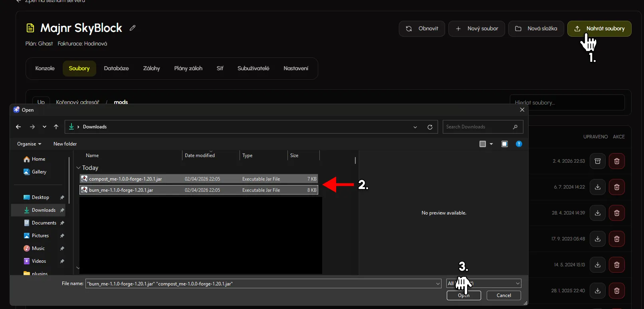This screenshot has height=309, width=644.
Task: Select Home in navigation pane
Action: point(38,159)
